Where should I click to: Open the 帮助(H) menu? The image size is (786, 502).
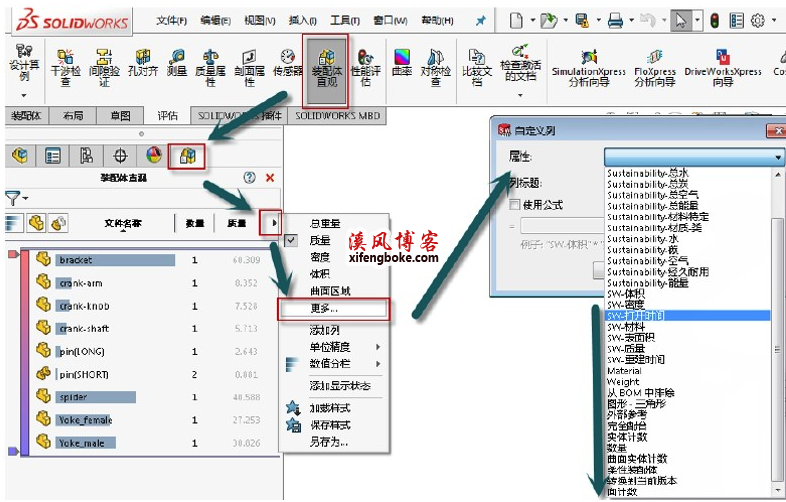(x=437, y=21)
